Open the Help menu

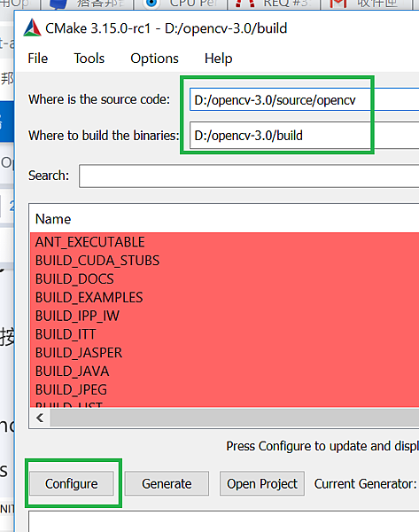[218, 59]
